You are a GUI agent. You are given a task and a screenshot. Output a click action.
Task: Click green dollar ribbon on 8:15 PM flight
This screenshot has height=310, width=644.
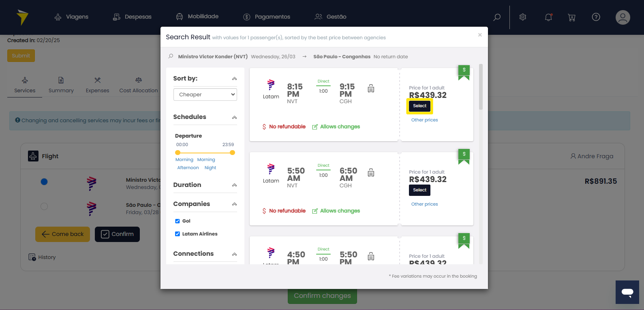464,72
